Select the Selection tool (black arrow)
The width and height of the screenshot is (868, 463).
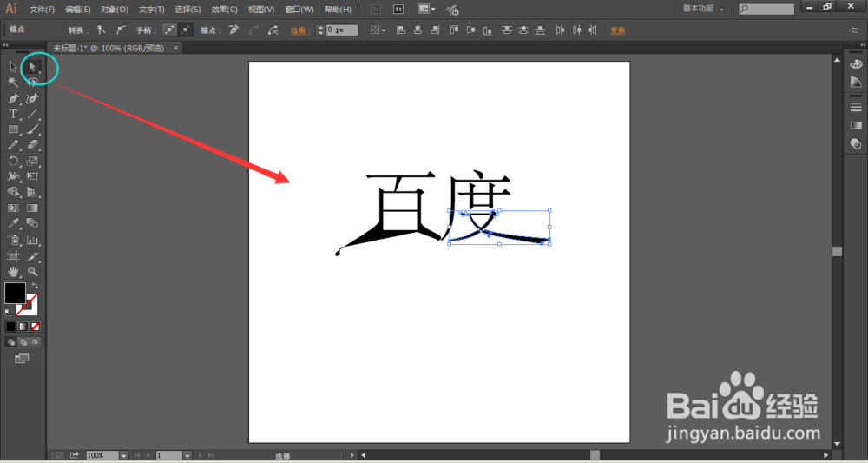pyautogui.click(x=13, y=67)
